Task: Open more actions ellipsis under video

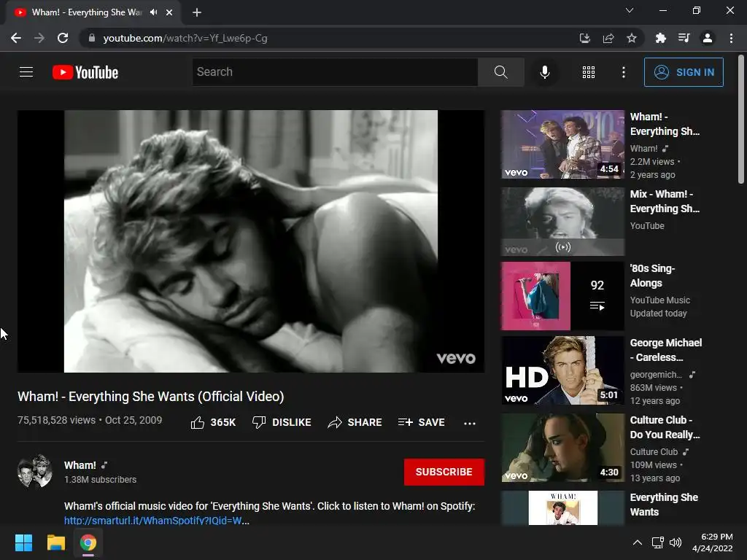Action: point(469,423)
